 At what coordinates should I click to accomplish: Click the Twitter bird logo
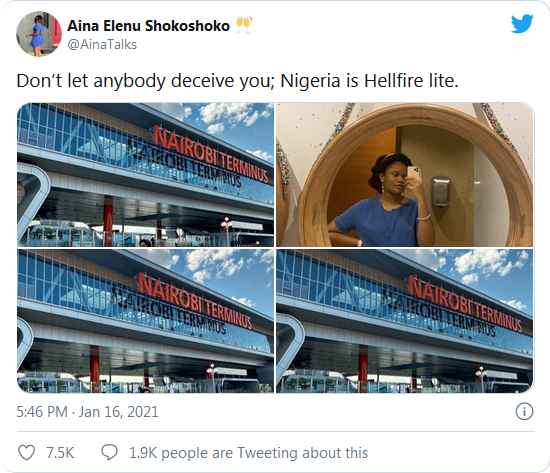(522, 24)
